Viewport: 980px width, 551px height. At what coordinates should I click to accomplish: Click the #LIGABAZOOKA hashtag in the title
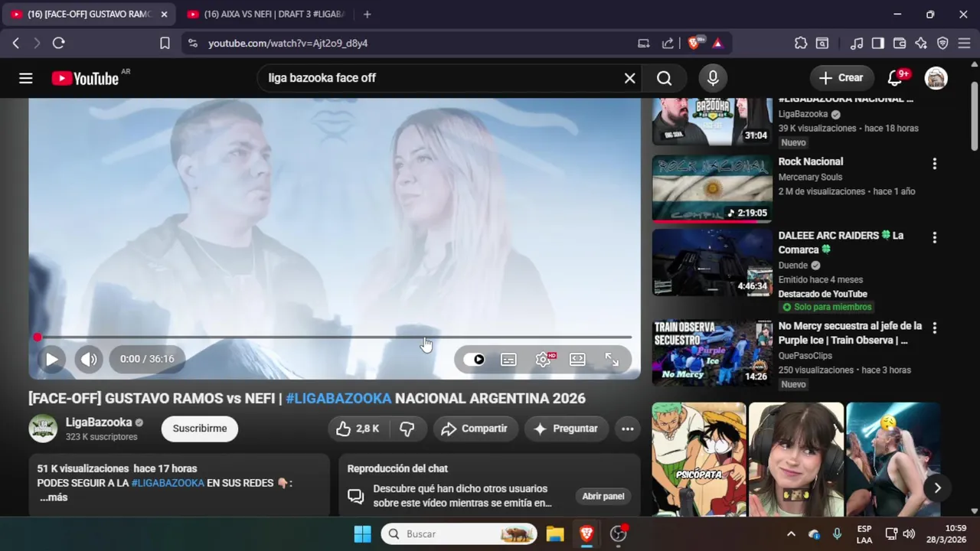[338, 399]
